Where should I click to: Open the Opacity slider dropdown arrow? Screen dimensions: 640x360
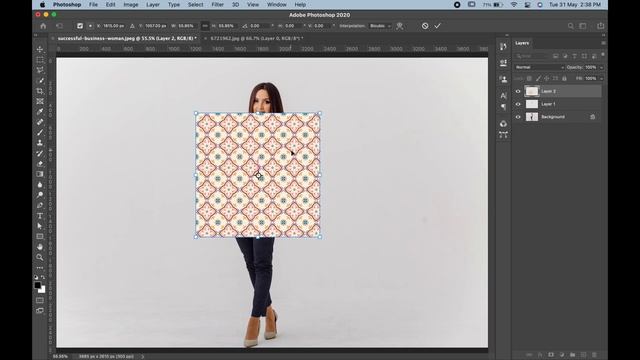(x=601, y=67)
